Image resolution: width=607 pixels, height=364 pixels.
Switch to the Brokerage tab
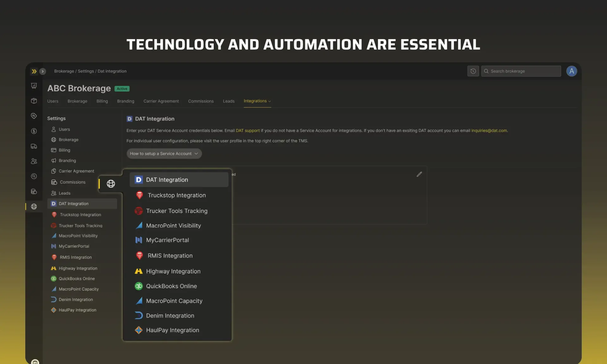(77, 101)
